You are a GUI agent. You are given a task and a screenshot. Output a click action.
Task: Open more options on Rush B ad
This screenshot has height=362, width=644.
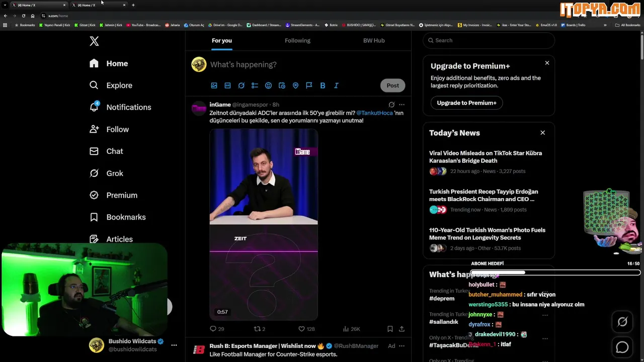[401, 346]
